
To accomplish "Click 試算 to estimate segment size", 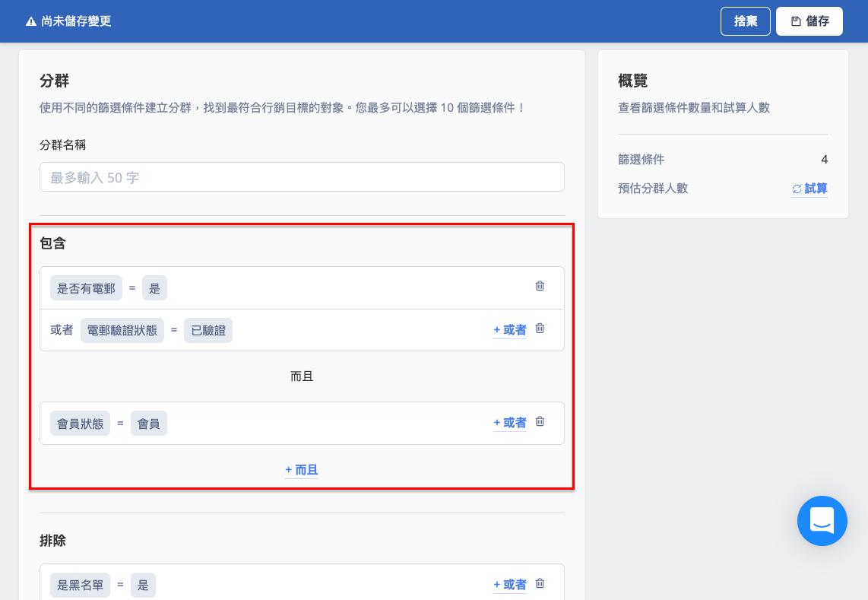I will pos(809,189).
